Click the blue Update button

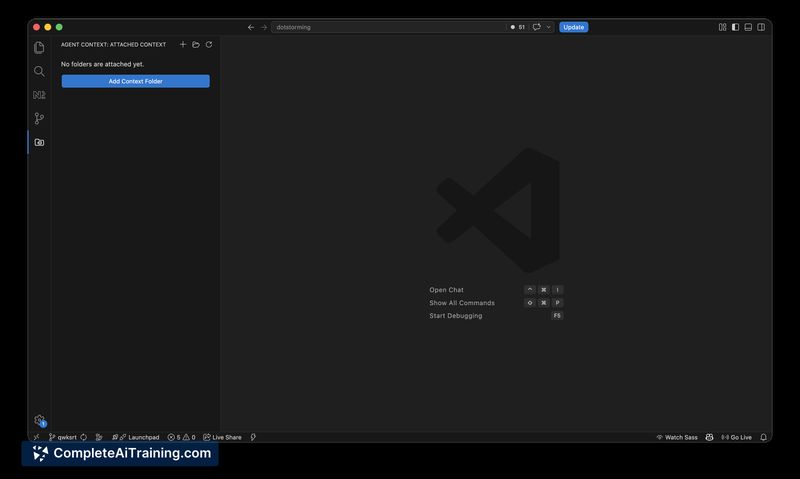point(573,27)
